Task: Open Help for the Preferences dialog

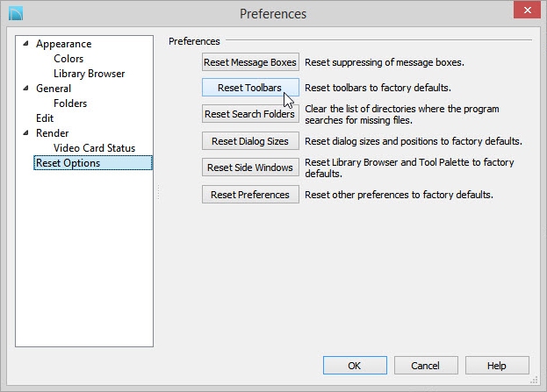Action: click(497, 365)
